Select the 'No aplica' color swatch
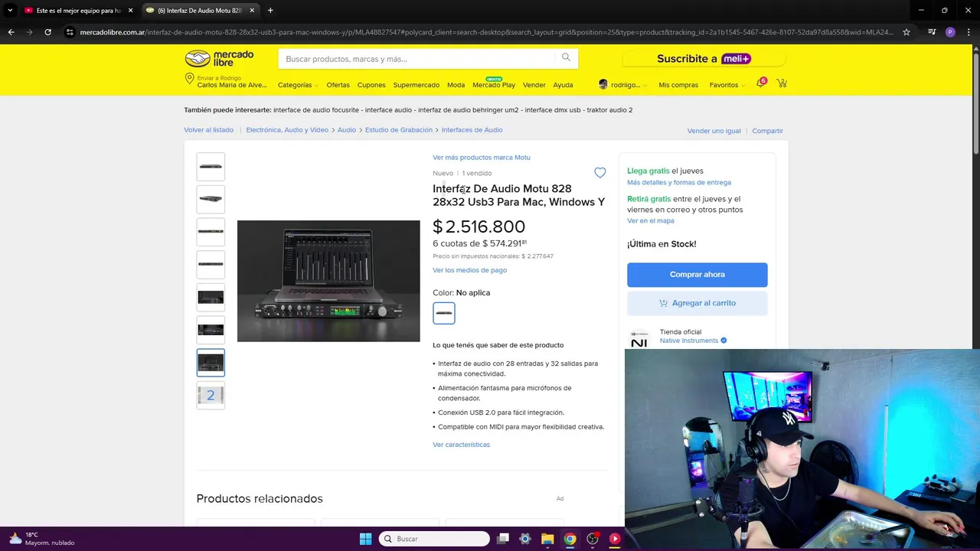 click(444, 313)
